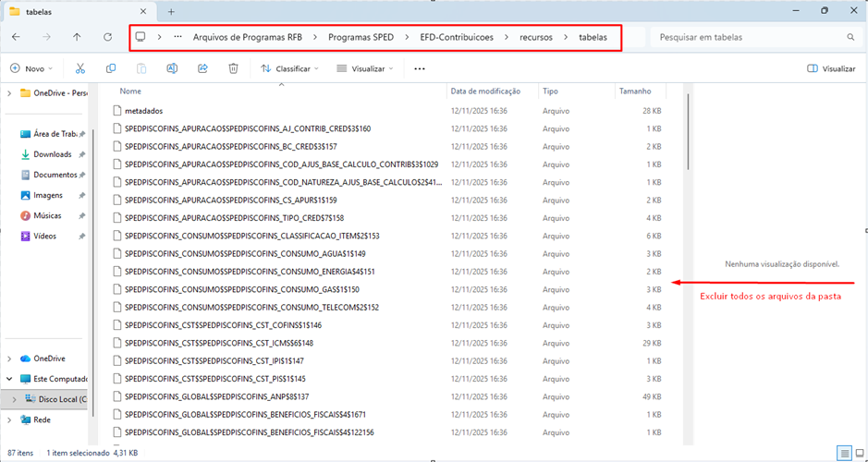Click the Pesquisar em tabelas search box

pyautogui.click(x=749, y=37)
